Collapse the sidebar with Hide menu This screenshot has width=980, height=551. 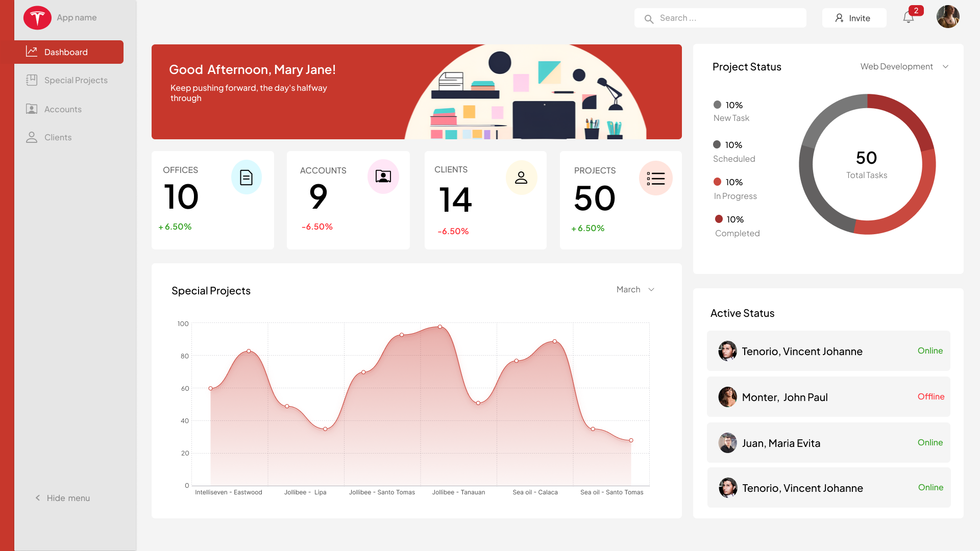(x=62, y=497)
